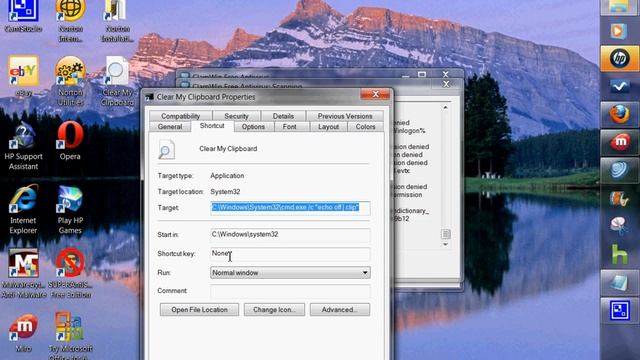640x360 pixels.
Task: Launch Opera browser desktop icon
Action: pos(70,140)
